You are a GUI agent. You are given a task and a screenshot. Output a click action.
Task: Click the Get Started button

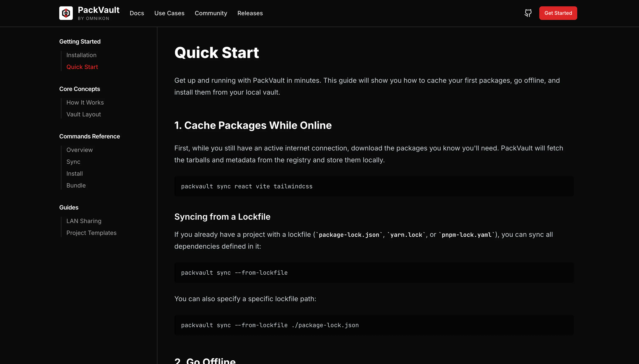pyautogui.click(x=558, y=13)
